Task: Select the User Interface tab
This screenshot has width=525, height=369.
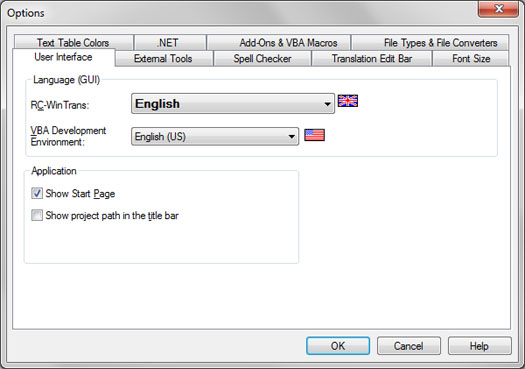Action: 64,57
